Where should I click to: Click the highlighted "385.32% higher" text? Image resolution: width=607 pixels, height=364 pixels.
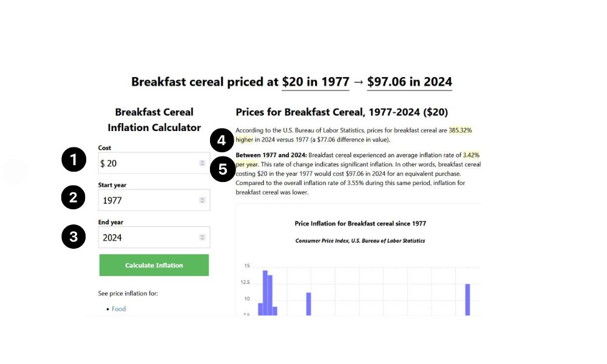tap(460, 130)
